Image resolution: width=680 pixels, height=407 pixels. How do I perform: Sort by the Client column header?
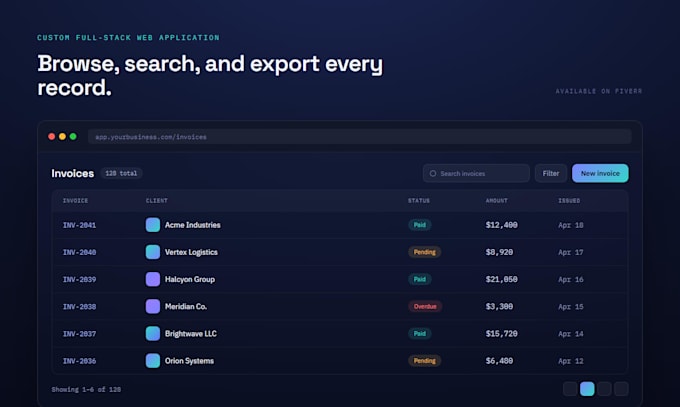click(x=157, y=200)
